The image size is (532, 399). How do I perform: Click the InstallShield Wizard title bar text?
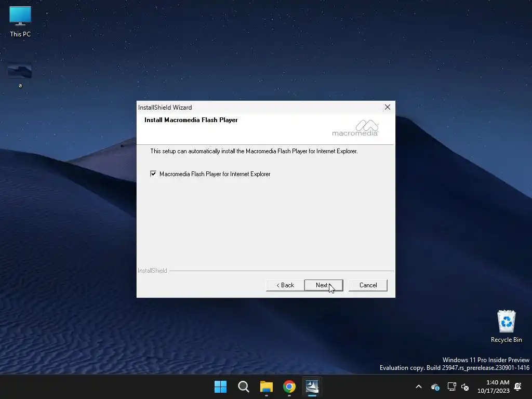pyautogui.click(x=165, y=107)
